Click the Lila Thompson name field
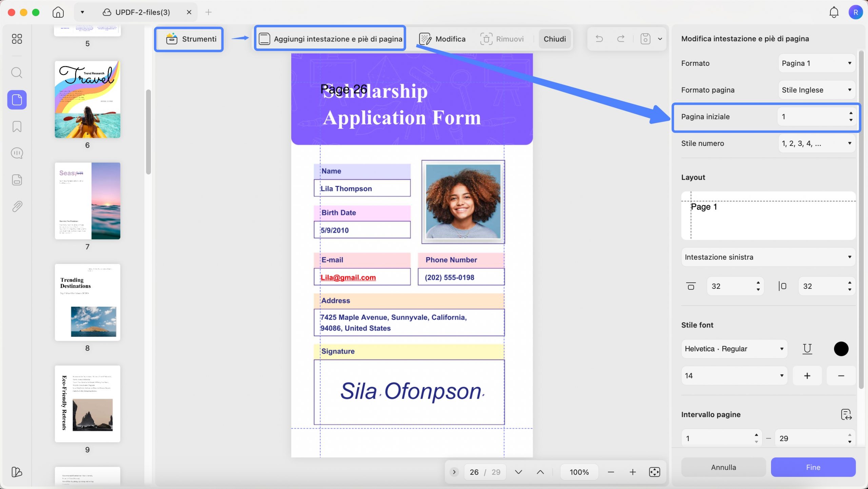 point(362,188)
